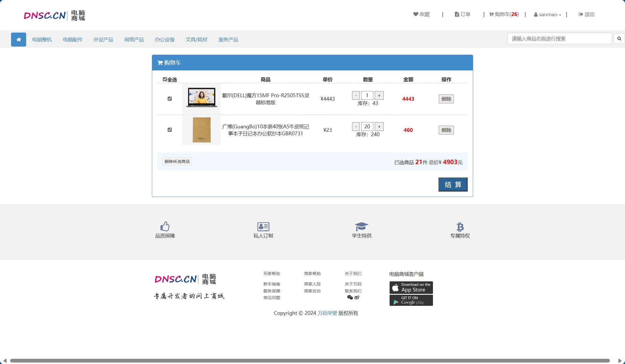Increase GuangBo notebook quantity with plus
This screenshot has height=364, width=625.
click(x=379, y=127)
